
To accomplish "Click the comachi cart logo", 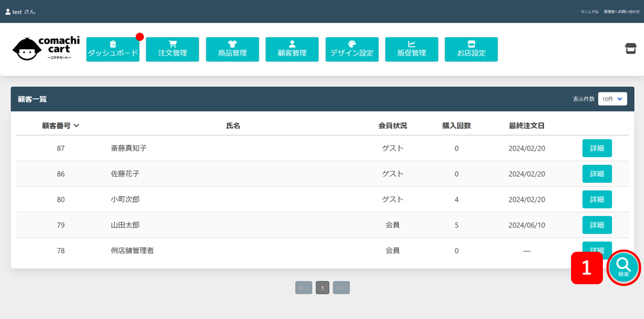I will tap(46, 49).
